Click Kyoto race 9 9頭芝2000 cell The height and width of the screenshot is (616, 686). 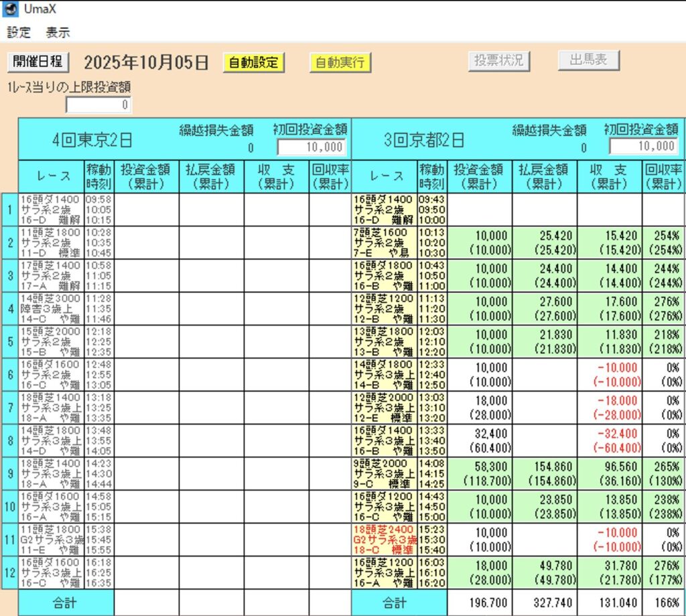click(x=384, y=473)
